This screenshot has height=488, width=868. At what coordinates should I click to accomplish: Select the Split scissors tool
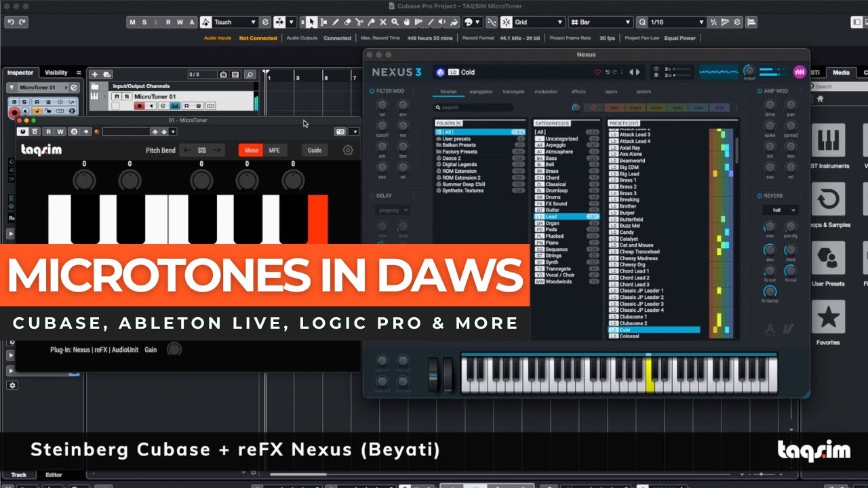pyautogui.click(x=359, y=22)
